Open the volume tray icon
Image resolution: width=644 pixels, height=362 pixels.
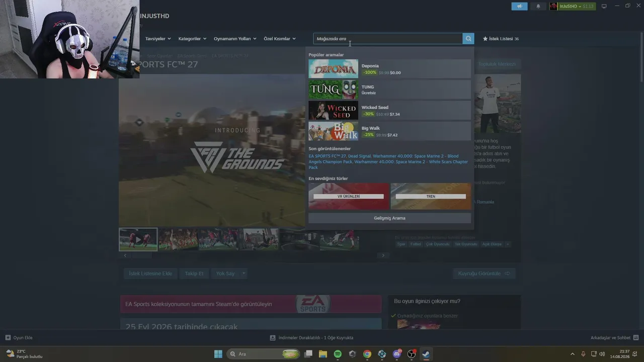click(602, 354)
